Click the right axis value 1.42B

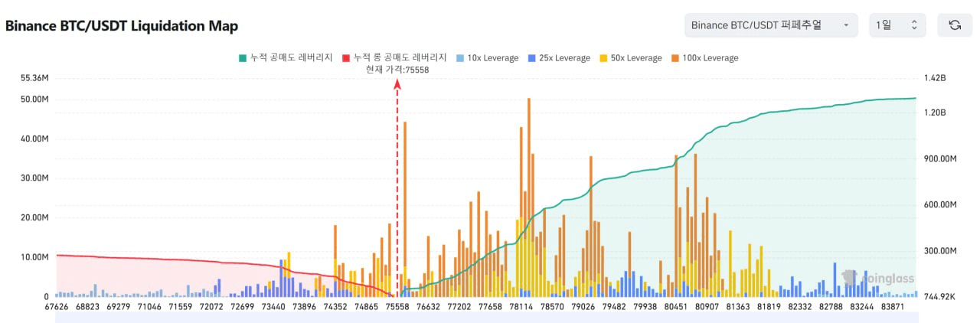(x=934, y=78)
